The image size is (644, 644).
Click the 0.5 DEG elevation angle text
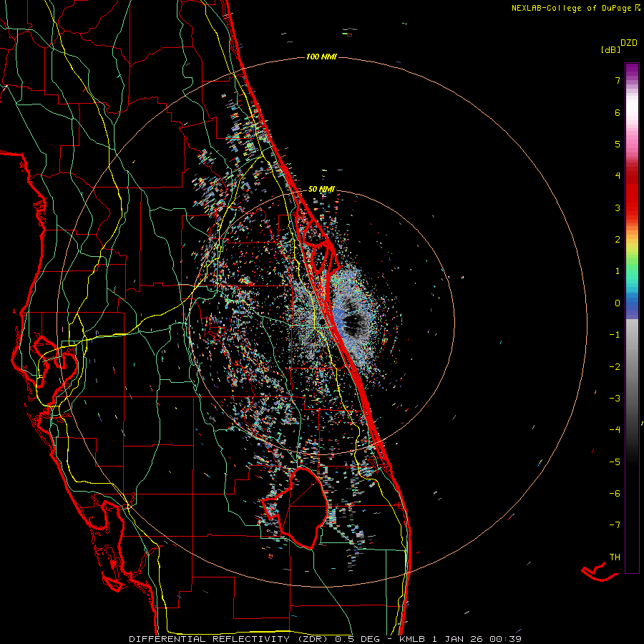pyautogui.click(x=357, y=639)
